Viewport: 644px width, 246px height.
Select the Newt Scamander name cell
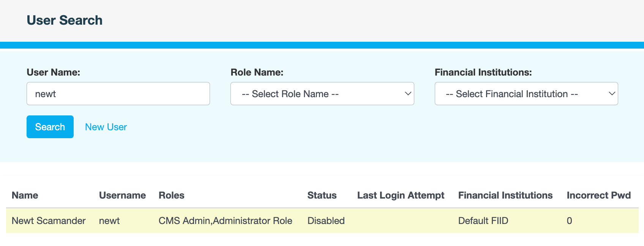[49, 221]
